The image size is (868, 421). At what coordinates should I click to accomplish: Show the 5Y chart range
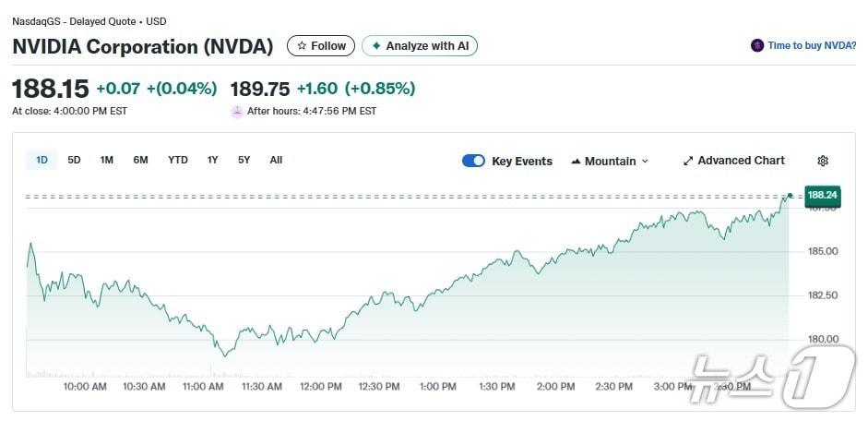pos(244,160)
